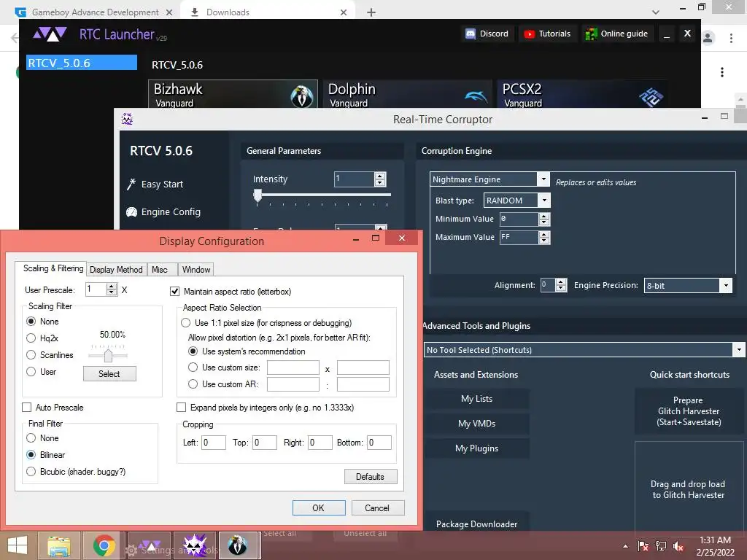
Task: Decrease the Maximum Value spinner
Action: [544, 241]
